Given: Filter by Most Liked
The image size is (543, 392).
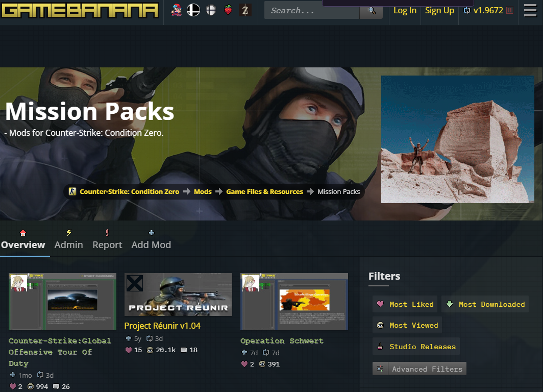Looking at the screenshot, I should [x=405, y=304].
